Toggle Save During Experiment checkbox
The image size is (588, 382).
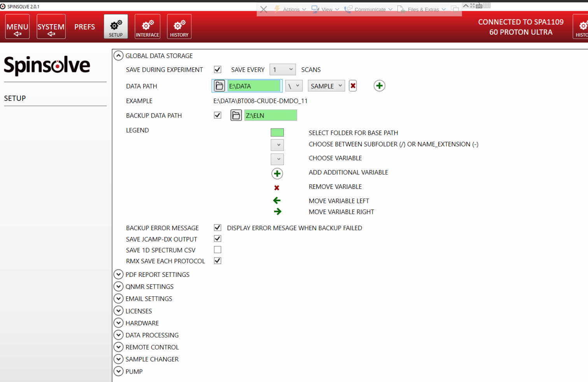coord(217,69)
